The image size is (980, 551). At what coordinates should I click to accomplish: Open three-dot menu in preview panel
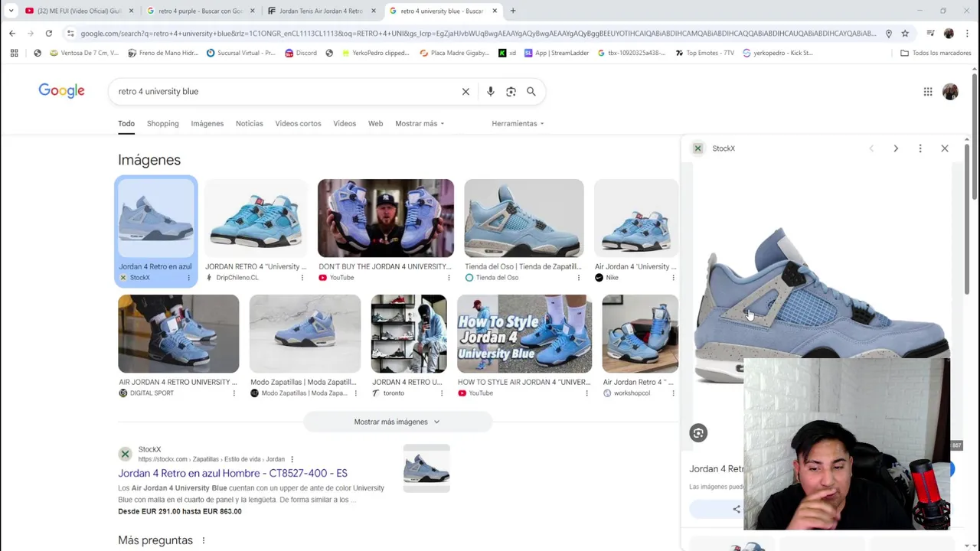(x=920, y=148)
